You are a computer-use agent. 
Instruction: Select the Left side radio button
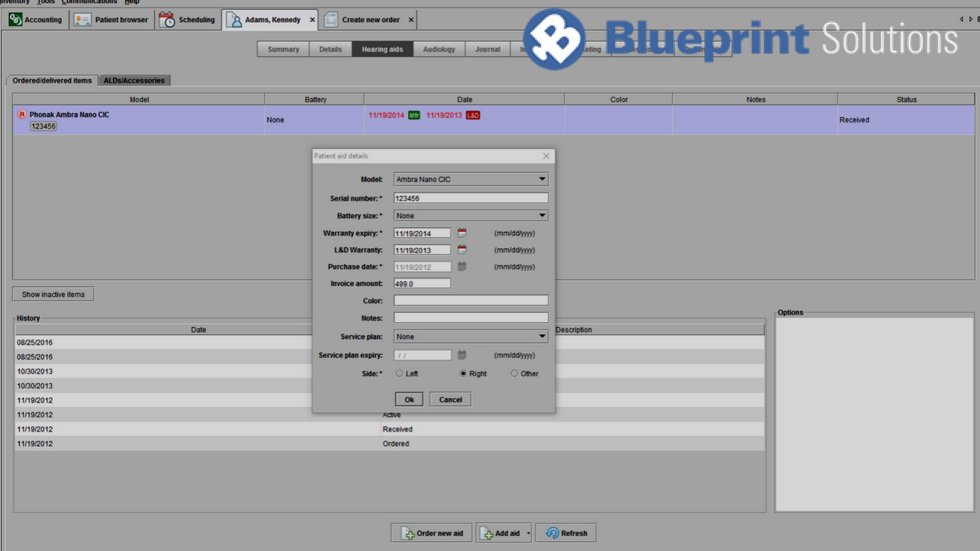tap(399, 373)
